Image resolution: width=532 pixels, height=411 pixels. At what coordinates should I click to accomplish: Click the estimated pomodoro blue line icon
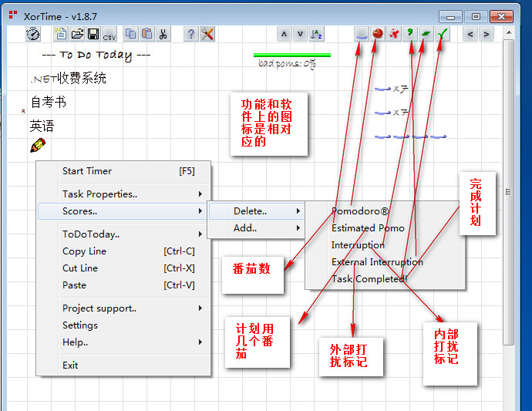(362, 34)
